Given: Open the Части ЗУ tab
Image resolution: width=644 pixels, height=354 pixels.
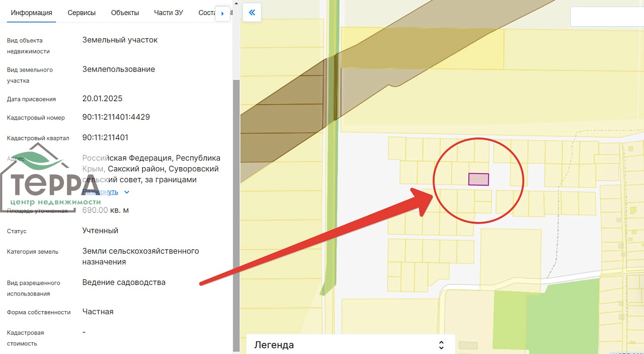Looking at the screenshot, I should (x=169, y=13).
